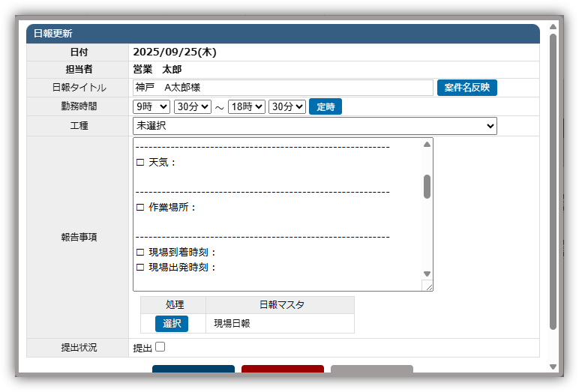The image size is (579, 392).
Task: Click the up arrow of the report textarea scrollbar
Action: coord(427,145)
